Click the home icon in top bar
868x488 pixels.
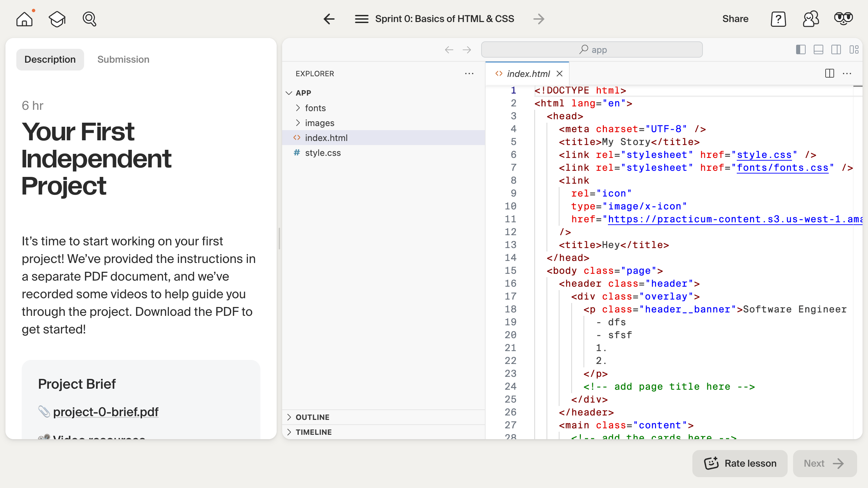24,19
